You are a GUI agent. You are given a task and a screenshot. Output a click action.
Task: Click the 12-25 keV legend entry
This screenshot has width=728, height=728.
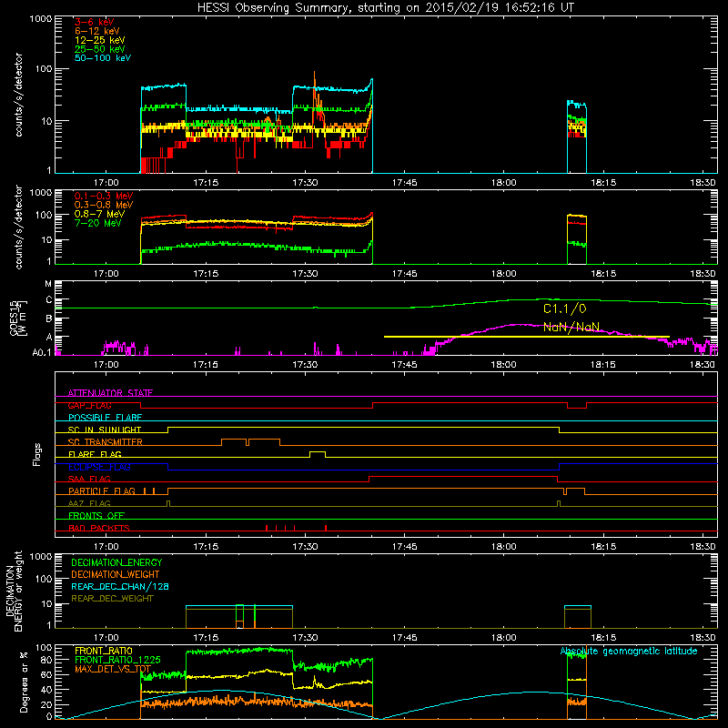(99, 40)
